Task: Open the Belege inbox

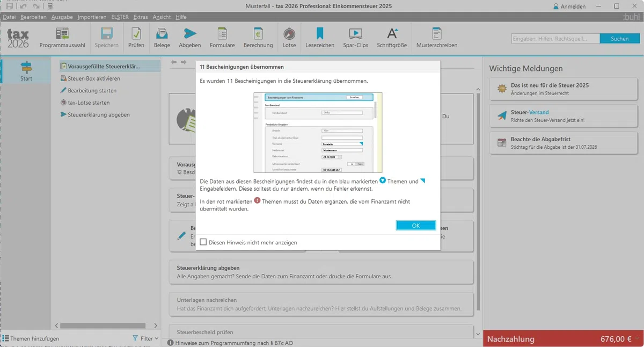Action: point(162,38)
